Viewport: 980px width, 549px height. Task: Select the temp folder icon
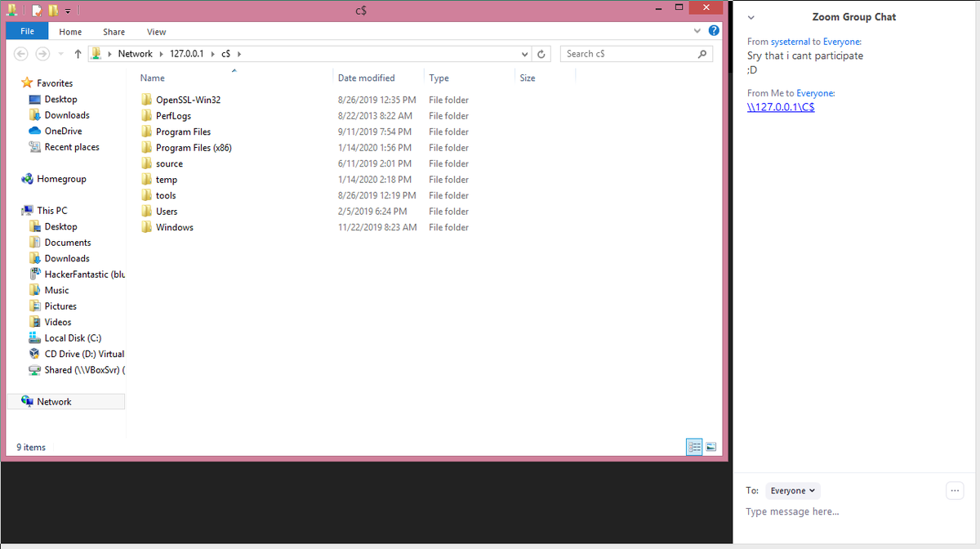click(147, 180)
